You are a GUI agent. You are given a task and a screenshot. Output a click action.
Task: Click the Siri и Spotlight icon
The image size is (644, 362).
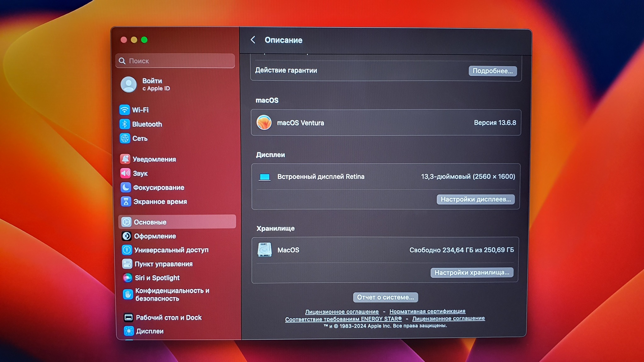pyautogui.click(x=127, y=278)
